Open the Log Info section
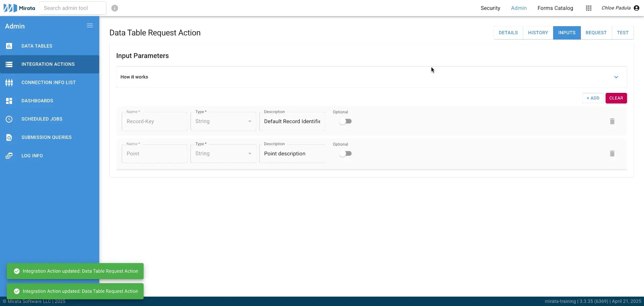The height and width of the screenshot is (306, 644). point(32,155)
